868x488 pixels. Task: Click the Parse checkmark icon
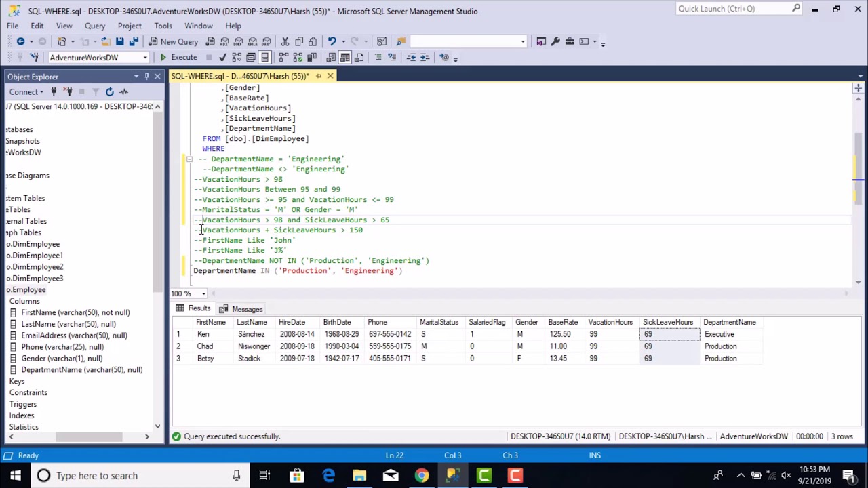coord(222,57)
